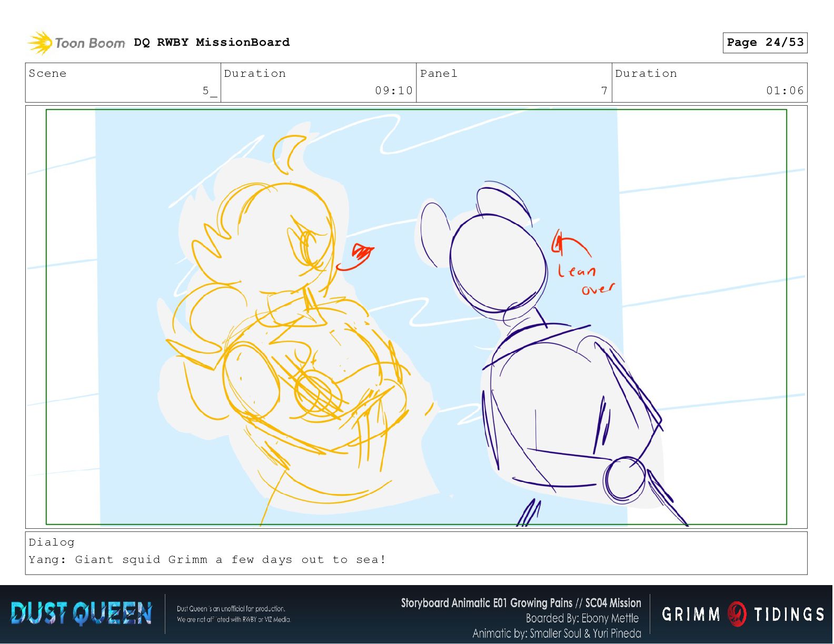Click the Dust Queen logo

point(81,614)
